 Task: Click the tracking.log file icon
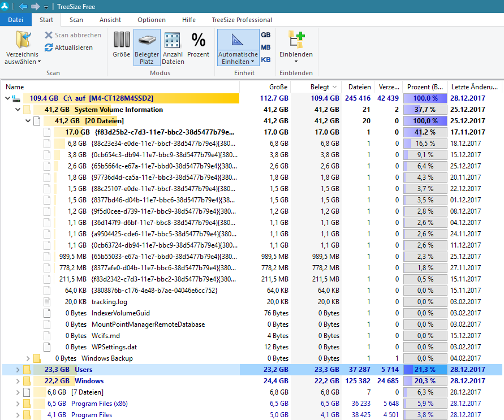tap(47, 302)
